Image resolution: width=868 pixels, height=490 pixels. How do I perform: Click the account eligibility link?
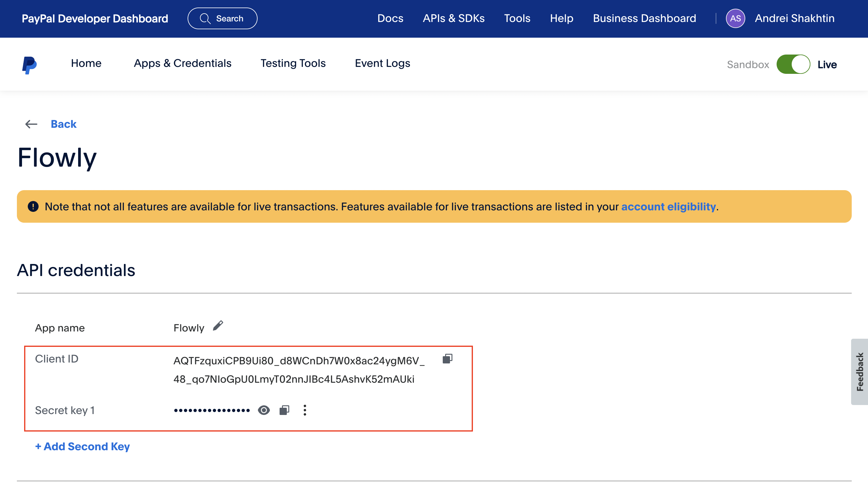pos(668,206)
